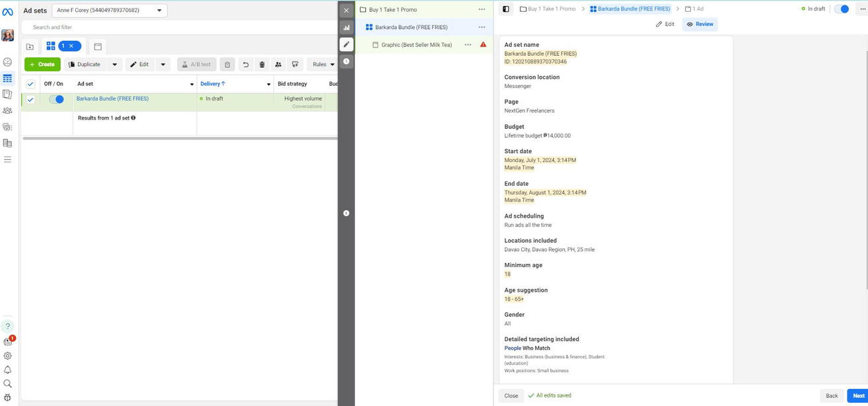Select the pencil edit icon in dark strip
Viewport: 868px width, 406px height.
tap(346, 44)
